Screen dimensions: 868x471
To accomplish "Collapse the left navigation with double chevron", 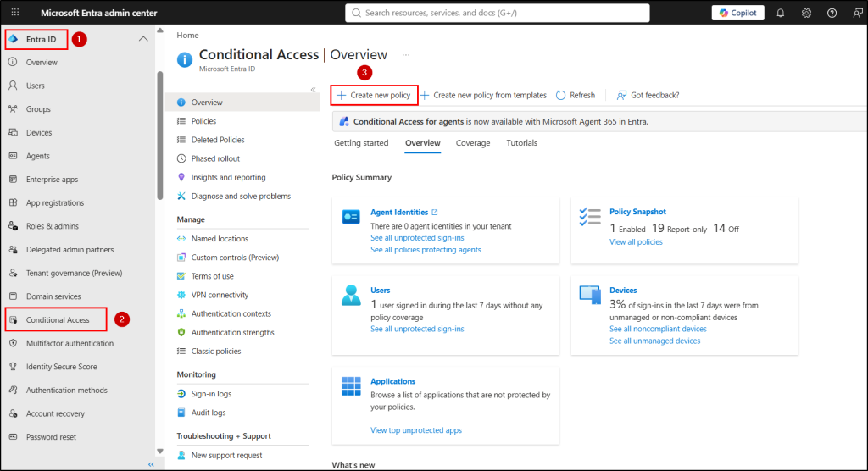I will pyautogui.click(x=151, y=464).
